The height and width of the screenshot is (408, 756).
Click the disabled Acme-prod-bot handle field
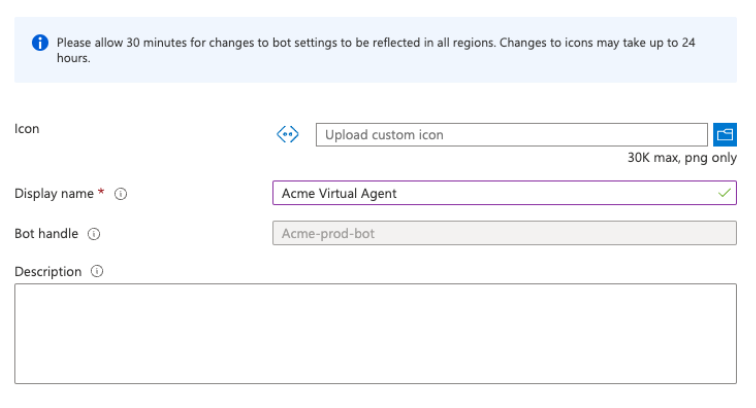pos(504,233)
